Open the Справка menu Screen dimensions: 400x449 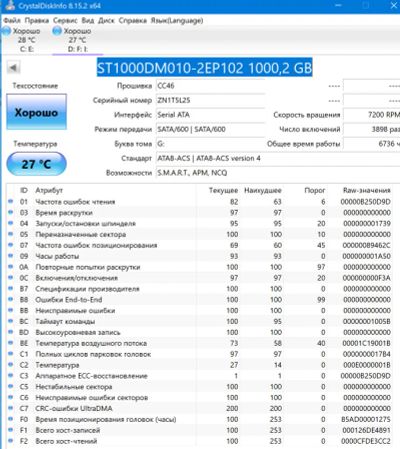tap(133, 21)
